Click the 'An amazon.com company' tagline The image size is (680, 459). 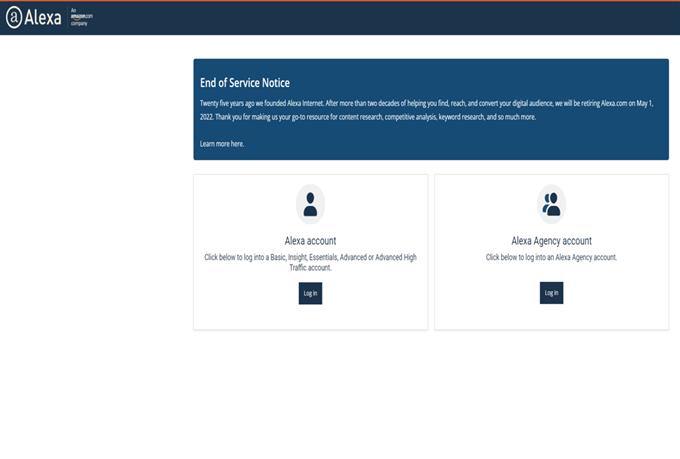point(80,19)
